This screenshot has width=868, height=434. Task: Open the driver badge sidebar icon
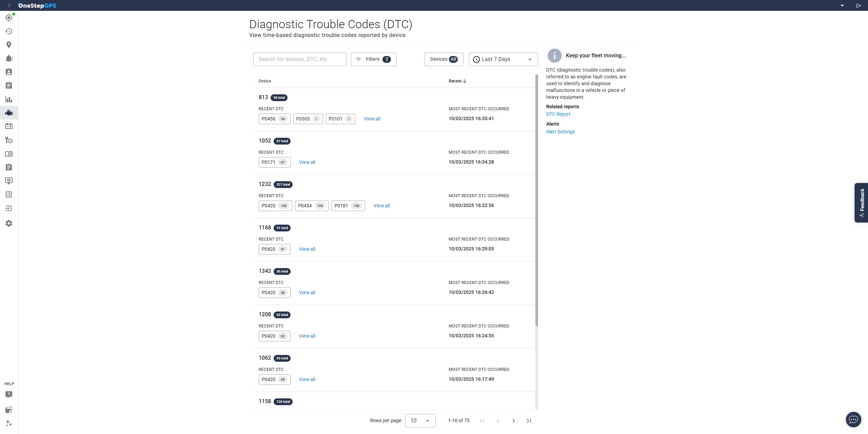pos(8,72)
